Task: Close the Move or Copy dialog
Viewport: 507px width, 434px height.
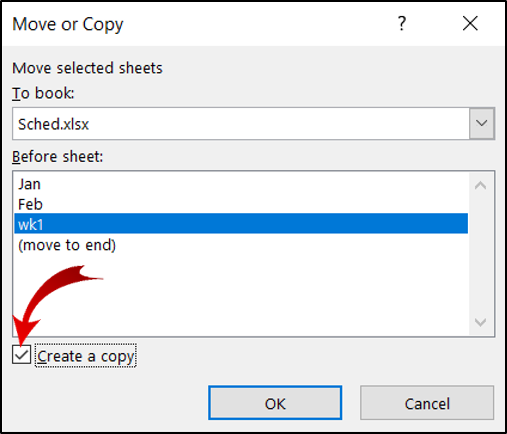Action: point(470,23)
